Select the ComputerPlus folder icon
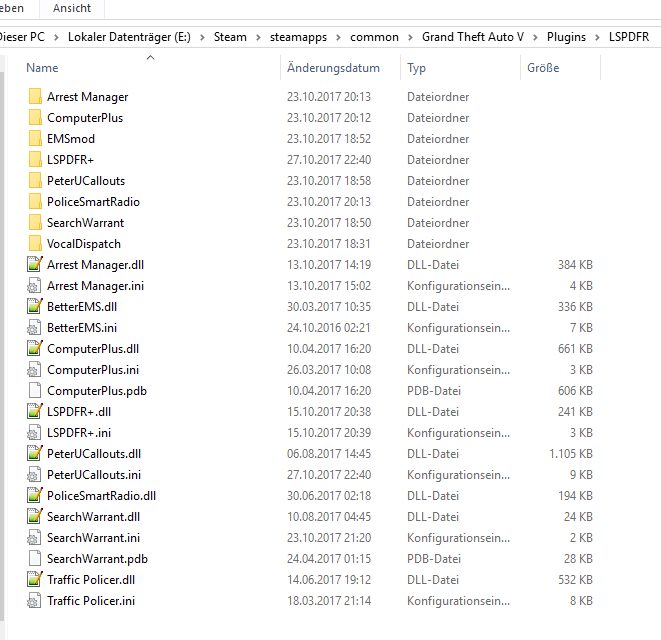Image resolution: width=661 pixels, height=640 pixels. [35, 118]
